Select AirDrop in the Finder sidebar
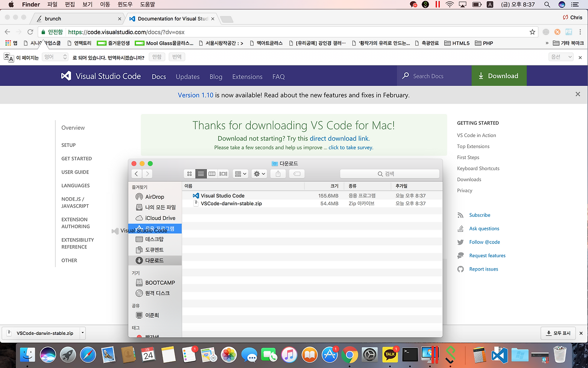The height and width of the screenshot is (368, 588). (155, 197)
